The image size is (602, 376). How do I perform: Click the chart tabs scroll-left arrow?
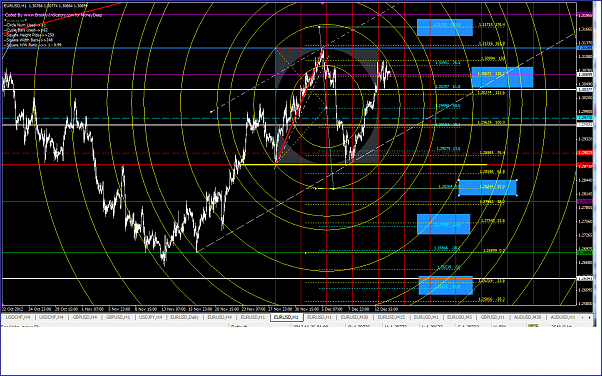click(583, 317)
